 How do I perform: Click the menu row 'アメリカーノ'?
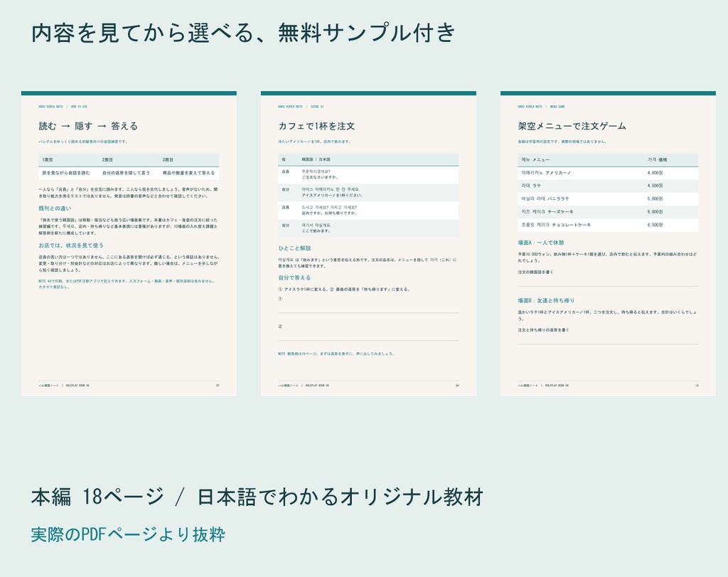tap(608, 173)
